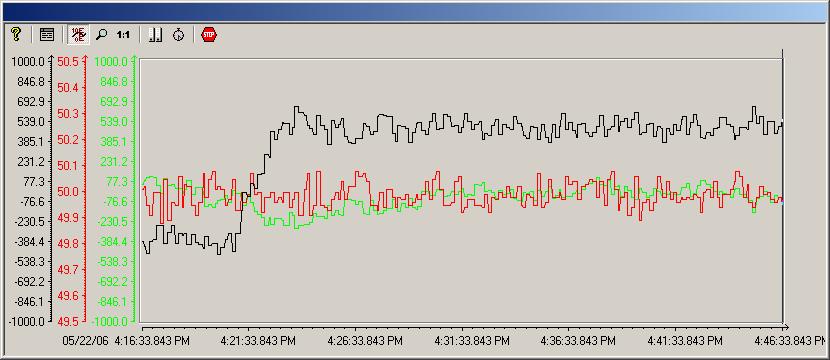Screen dimensions: 830x360
Task: Click the red axis value 50.0
Action: tap(68, 192)
